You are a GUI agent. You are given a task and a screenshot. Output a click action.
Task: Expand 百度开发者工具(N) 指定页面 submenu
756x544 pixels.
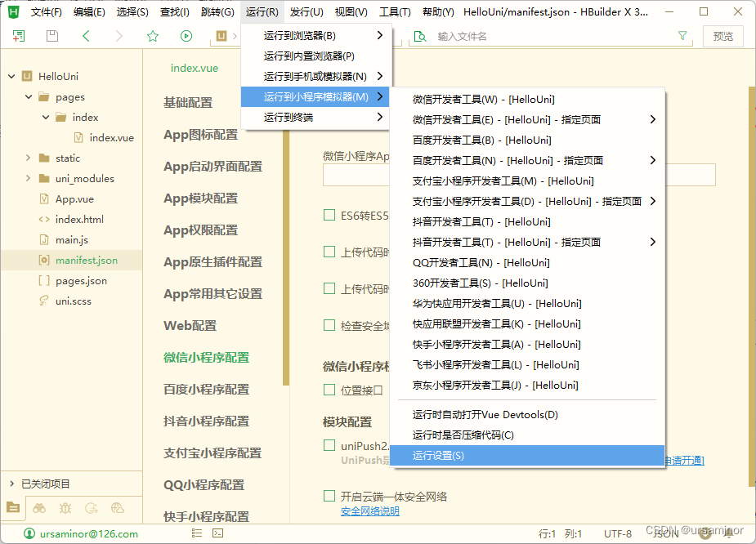pos(652,160)
